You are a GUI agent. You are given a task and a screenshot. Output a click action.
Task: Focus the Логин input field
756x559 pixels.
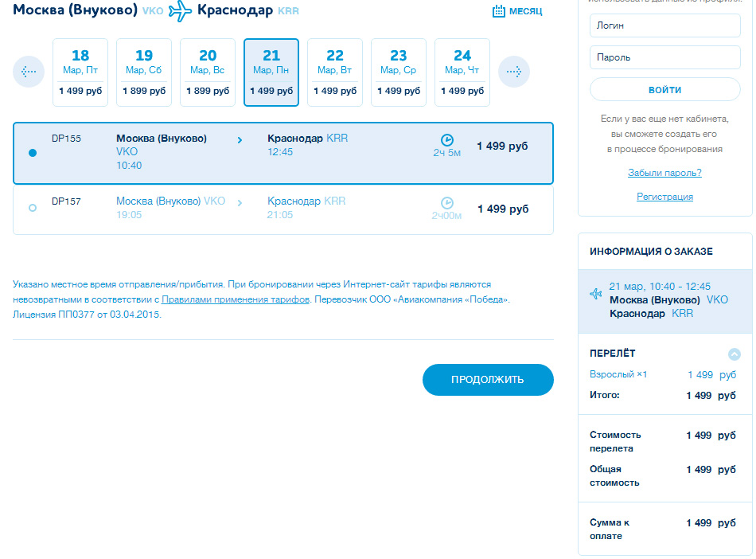click(x=664, y=25)
